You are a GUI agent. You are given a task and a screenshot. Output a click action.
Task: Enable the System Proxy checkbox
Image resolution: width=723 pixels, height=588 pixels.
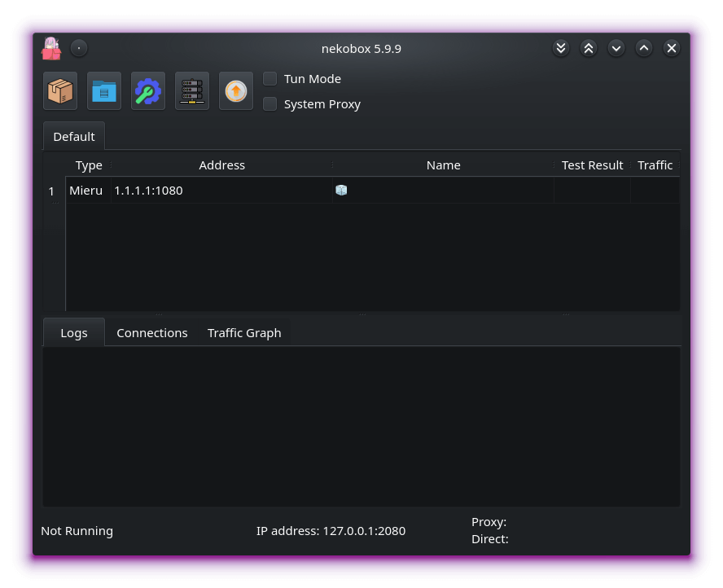pos(270,104)
